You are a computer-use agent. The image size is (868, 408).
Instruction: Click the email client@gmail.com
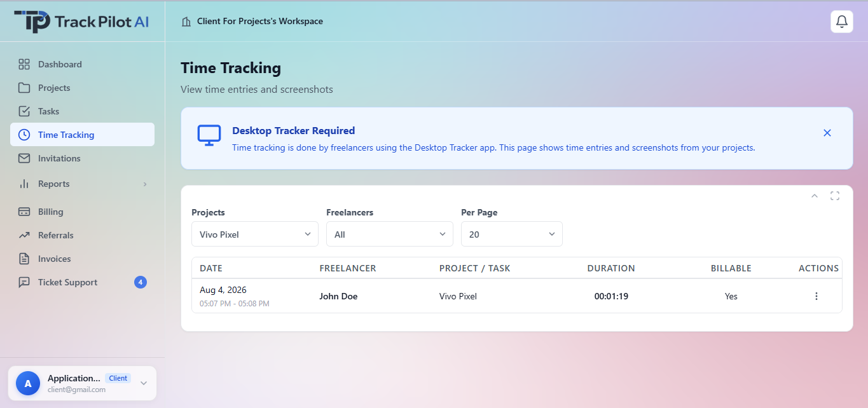coord(76,390)
